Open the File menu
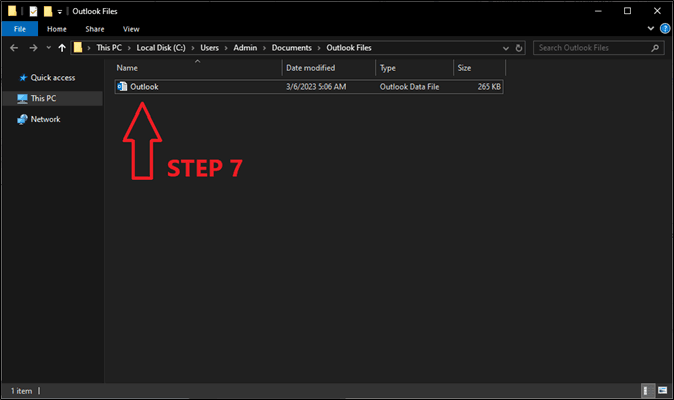The height and width of the screenshot is (400, 674). pos(17,30)
